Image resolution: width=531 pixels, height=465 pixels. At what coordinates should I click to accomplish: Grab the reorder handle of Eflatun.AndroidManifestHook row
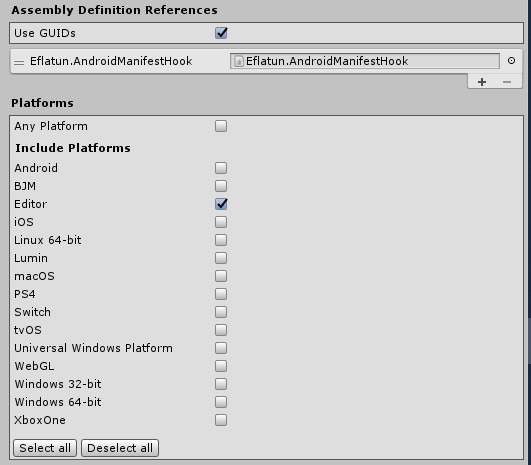19,62
